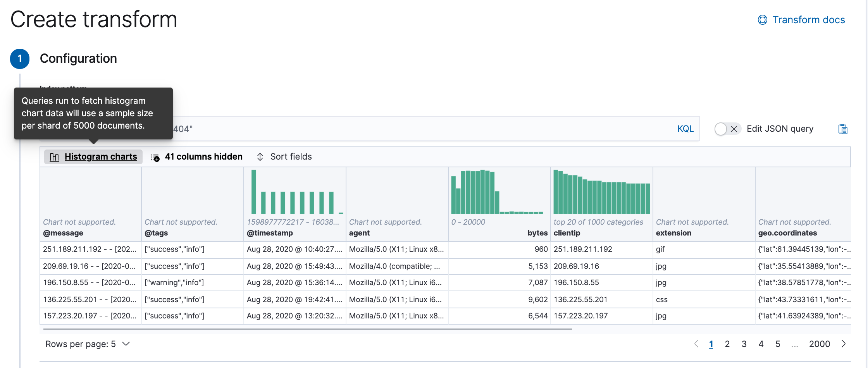This screenshot has height=368, width=868.
Task: Switch query language via KQL
Action: click(x=685, y=129)
